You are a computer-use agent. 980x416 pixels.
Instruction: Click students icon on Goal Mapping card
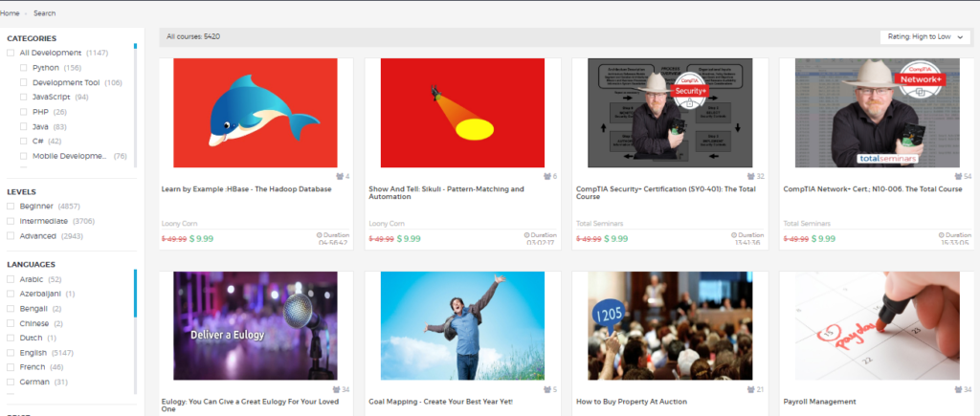[546, 389]
